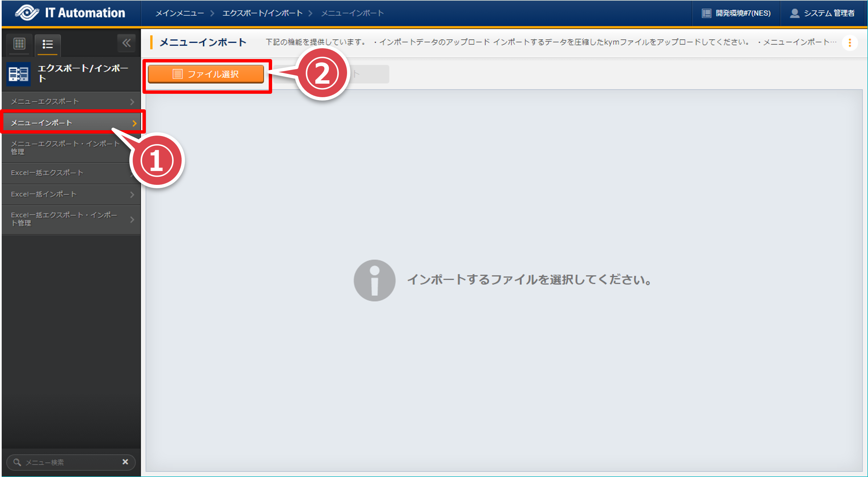
Task: Click the user icon beside システム管理者
Action: (x=794, y=13)
